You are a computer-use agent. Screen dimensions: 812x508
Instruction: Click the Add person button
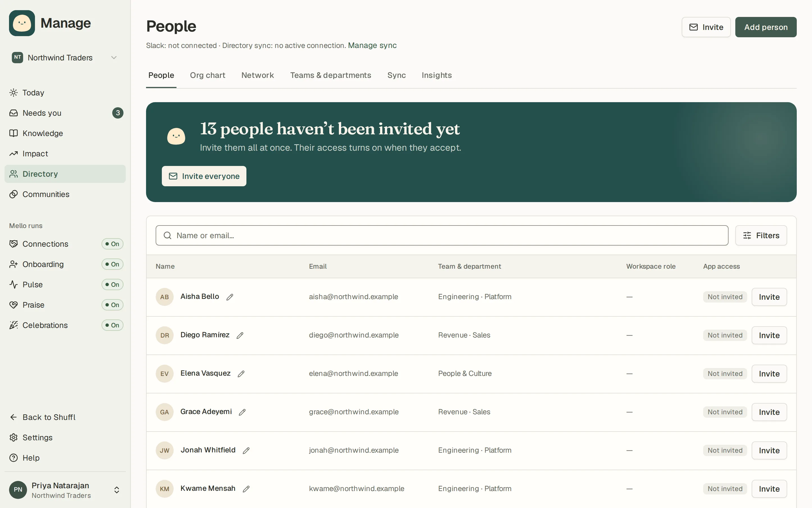[x=766, y=27]
